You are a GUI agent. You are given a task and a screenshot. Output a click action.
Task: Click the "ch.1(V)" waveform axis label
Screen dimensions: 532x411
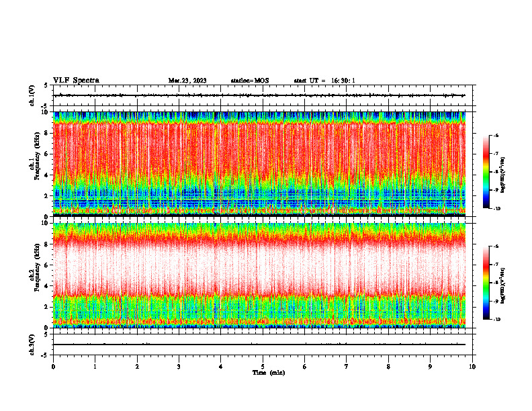tap(32, 95)
